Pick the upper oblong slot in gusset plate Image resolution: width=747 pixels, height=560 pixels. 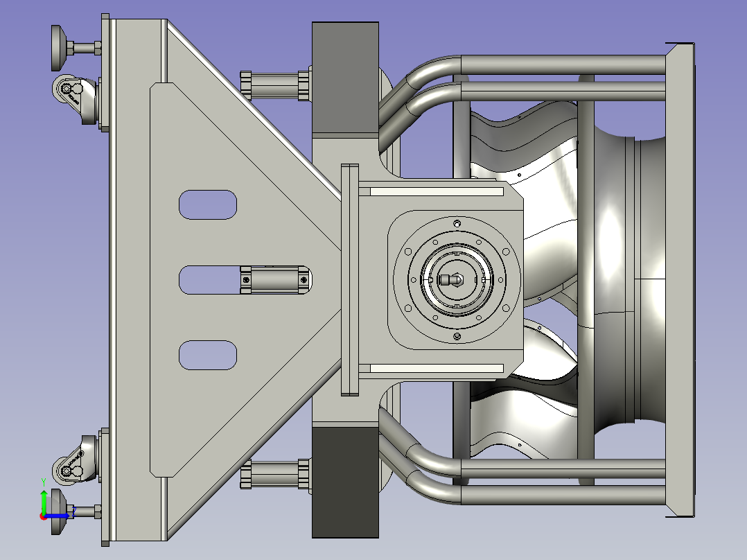(208, 205)
